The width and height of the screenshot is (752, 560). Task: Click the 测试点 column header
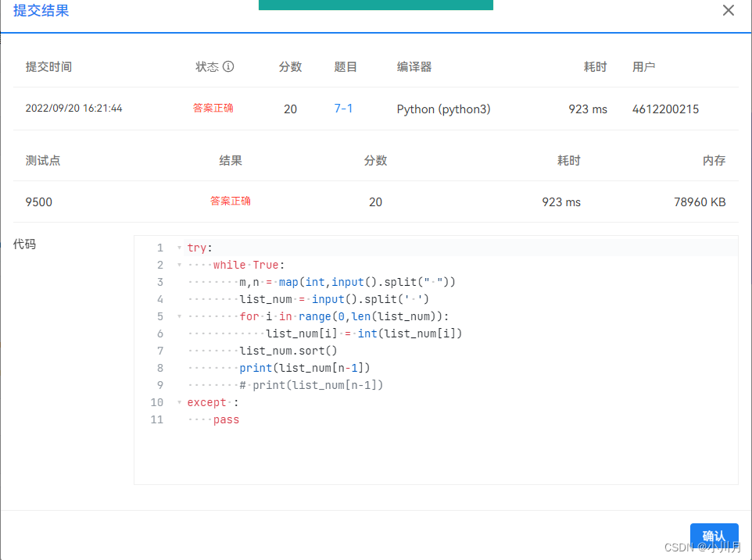pyautogui.click(x=43, y=160)
